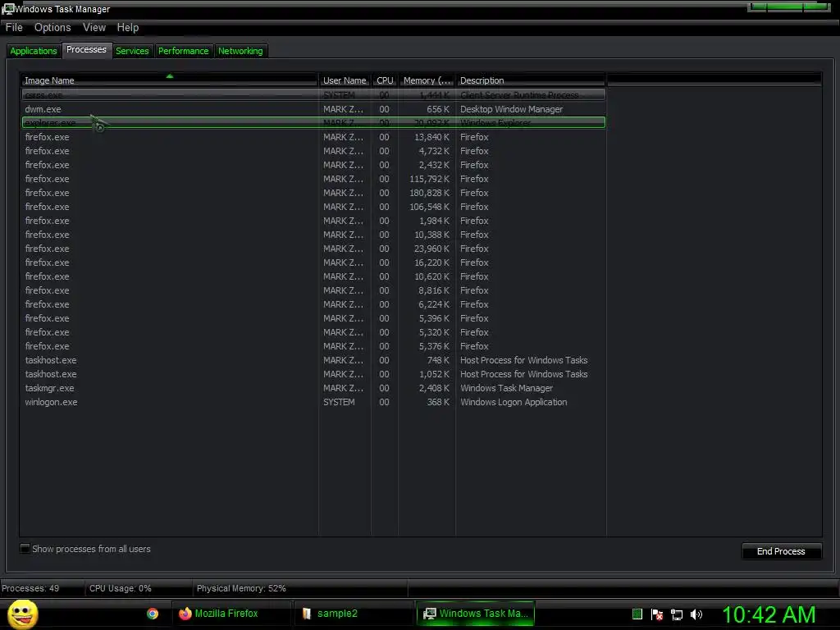Click the Windows Task Manager description cell
Viewport: 840px width, 630px height.
click(x=506, y=388)
